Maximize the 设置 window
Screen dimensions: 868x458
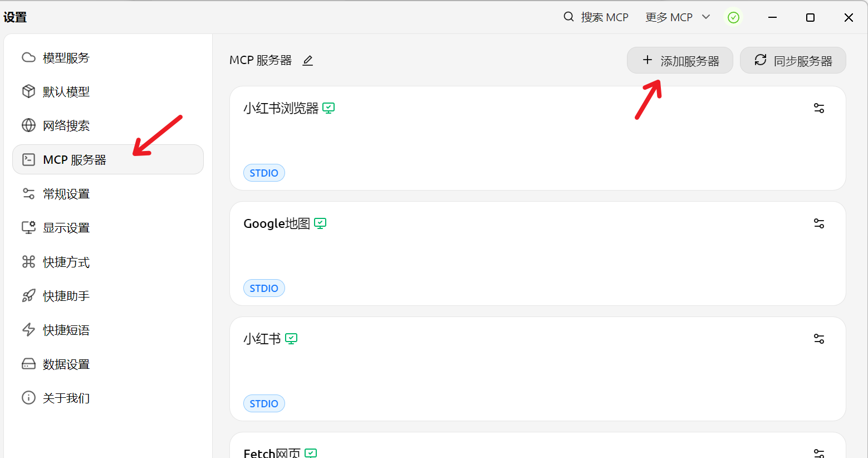811,17
